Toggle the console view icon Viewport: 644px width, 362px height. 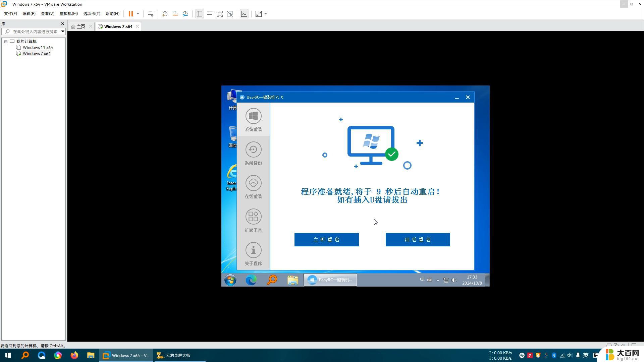(244, 14)
